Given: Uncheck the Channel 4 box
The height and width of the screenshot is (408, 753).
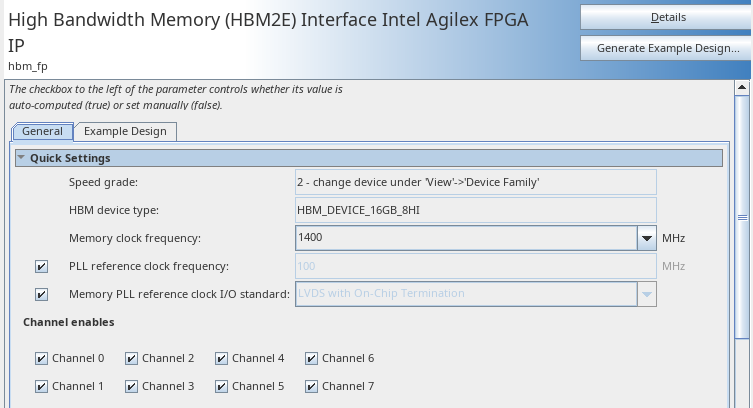Looking at the screenshot, I should click(x=221, y=358).
